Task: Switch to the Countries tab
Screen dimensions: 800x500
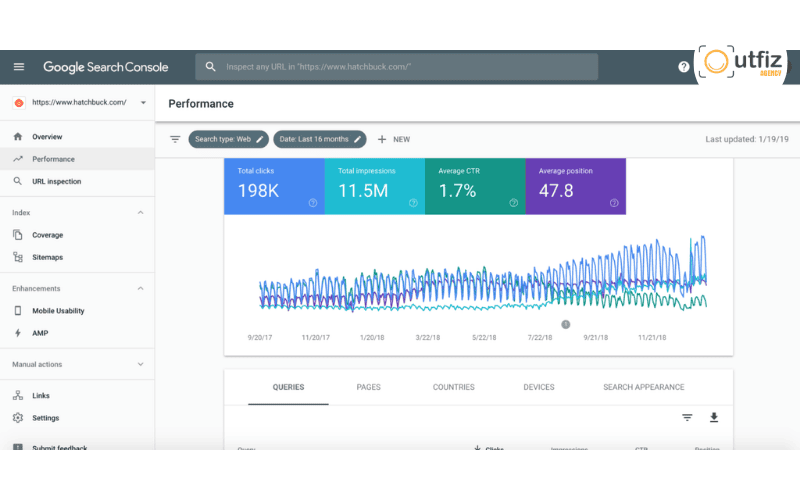Action: [x=454, y=387]
